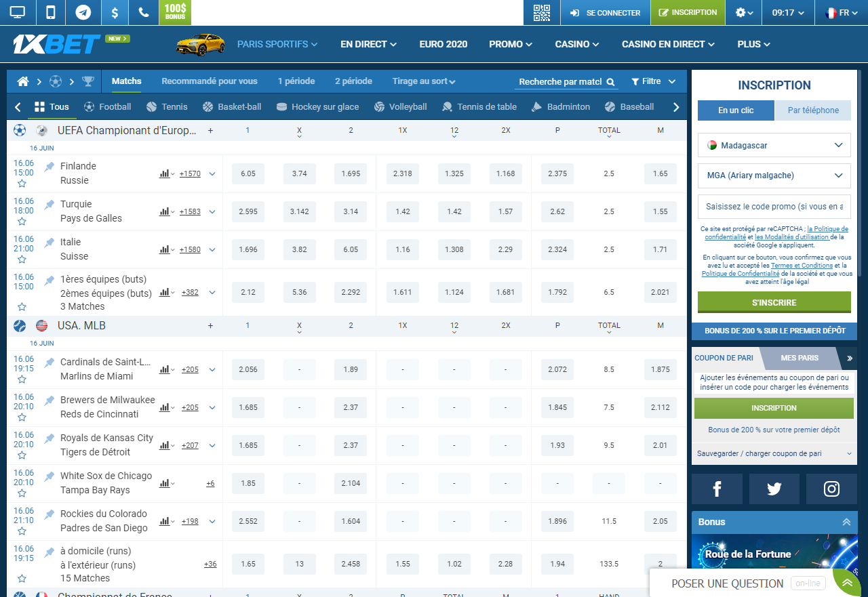Open the desktop application icon
Viewport: 868px width, 597px height.
click(x=17, y=12)
